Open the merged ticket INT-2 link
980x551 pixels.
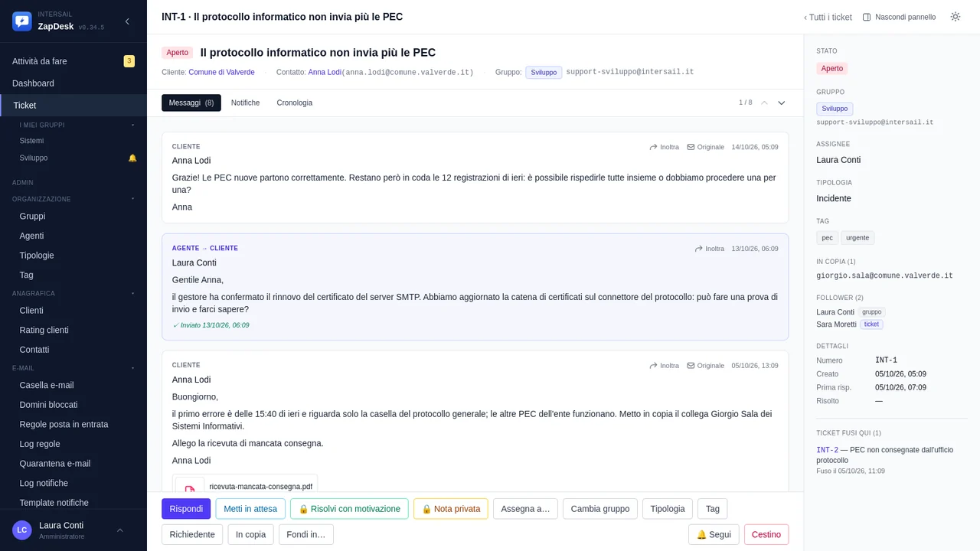(x=827, y=450)
